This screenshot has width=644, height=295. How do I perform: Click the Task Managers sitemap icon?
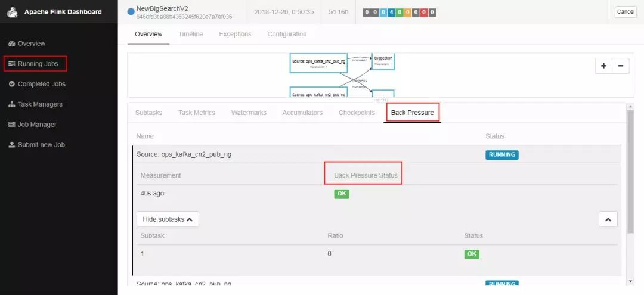(x=11, y=104)
